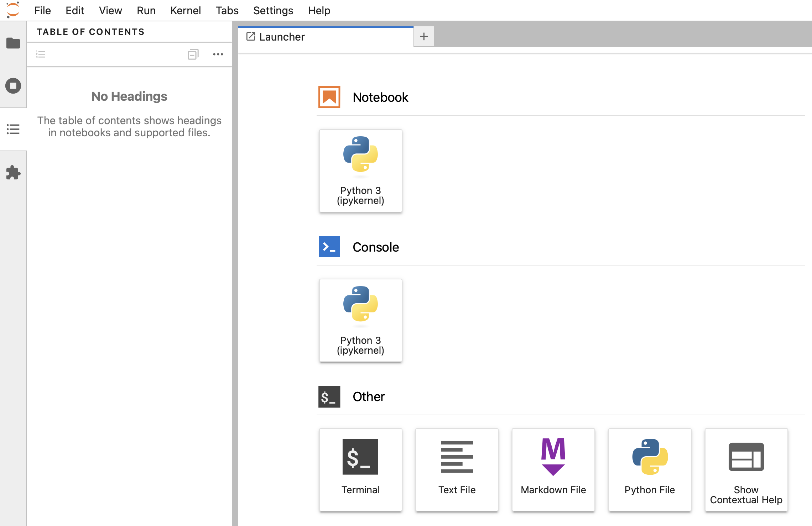Toggle automatic heading numbering in TOC toolbar
Image resolution: width=812 pixels, height=526 pixels.
click(x=41, y=54)
